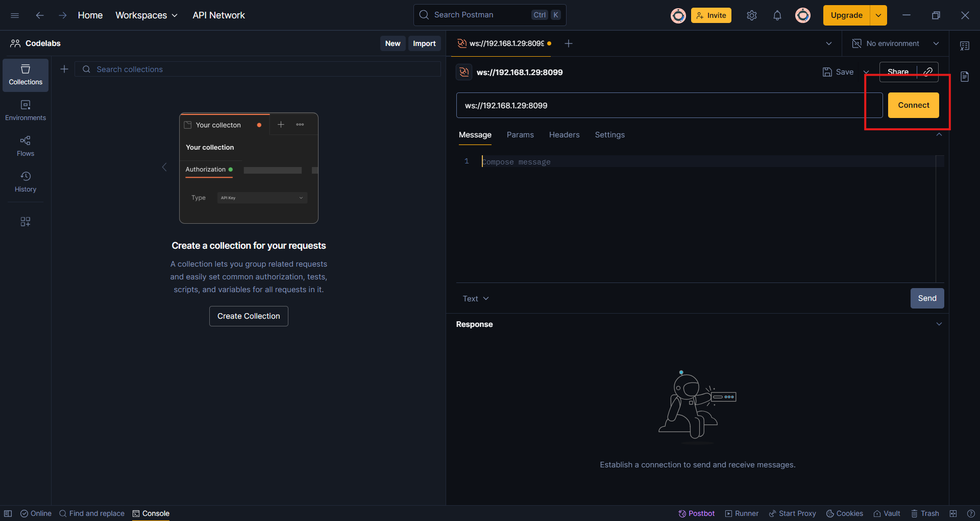Click the Connect button
The height and width of the screenshot is (521, 980).
913,105
